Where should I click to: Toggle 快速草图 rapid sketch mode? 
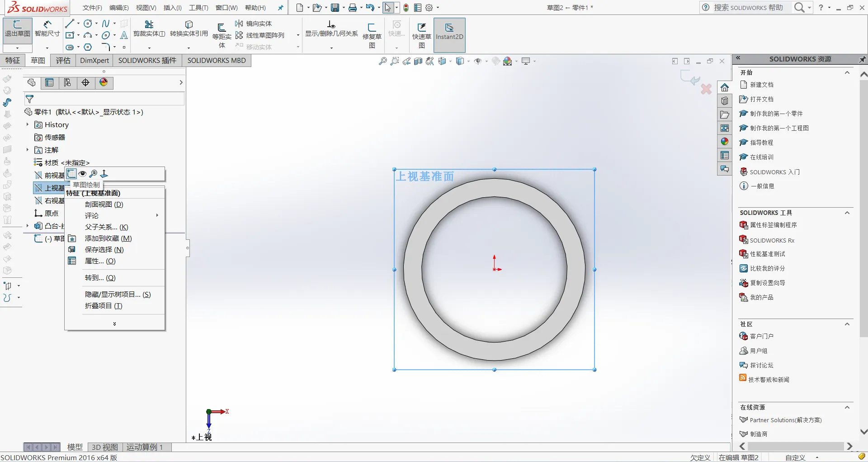pos(421,35)
